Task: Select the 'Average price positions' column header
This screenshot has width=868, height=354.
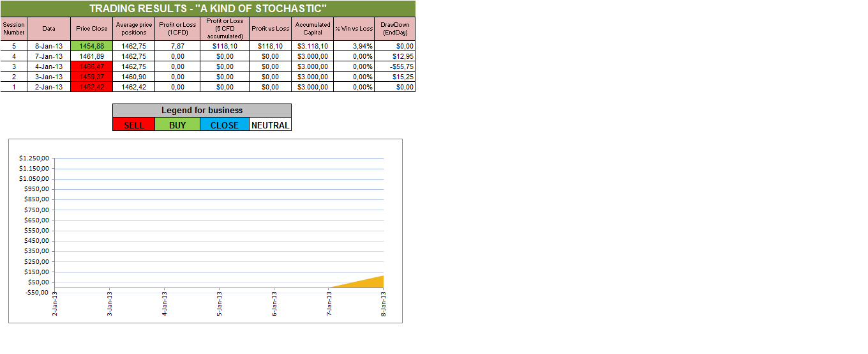Action: pyautogui.click(x=134, y=29)
